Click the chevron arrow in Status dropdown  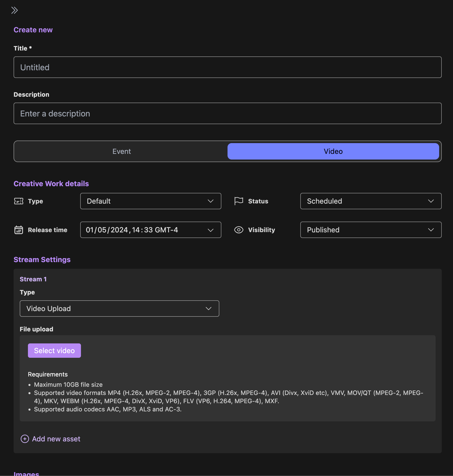(431, 201)
